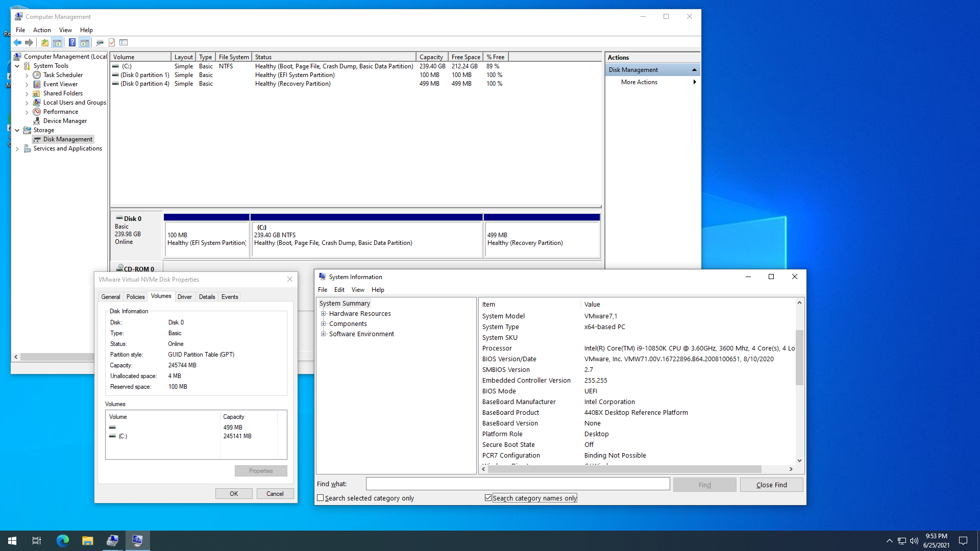Viewport: 980px width, 551px height.
Task: Expand Software Environment in System Information
Action: 323,334
